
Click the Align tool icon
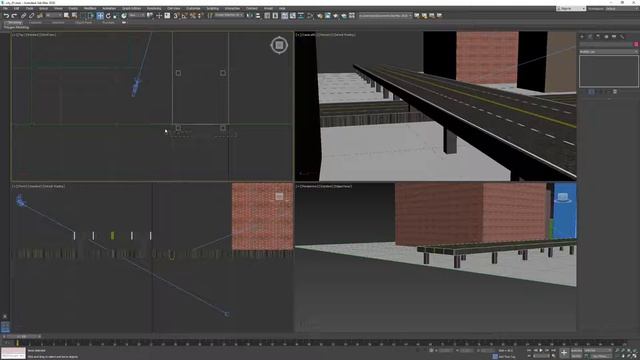(258, 16)
